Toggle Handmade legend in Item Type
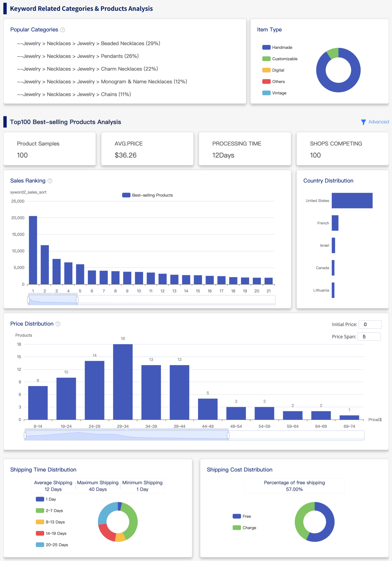This screenshot has height=561, width=392. tap(266, 47)
